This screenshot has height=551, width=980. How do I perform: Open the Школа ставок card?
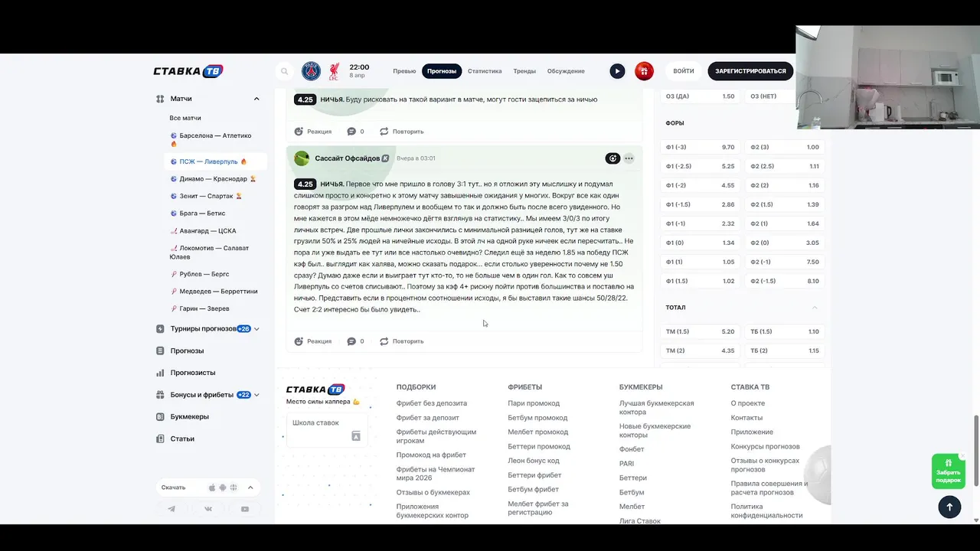tap(327, 430)
